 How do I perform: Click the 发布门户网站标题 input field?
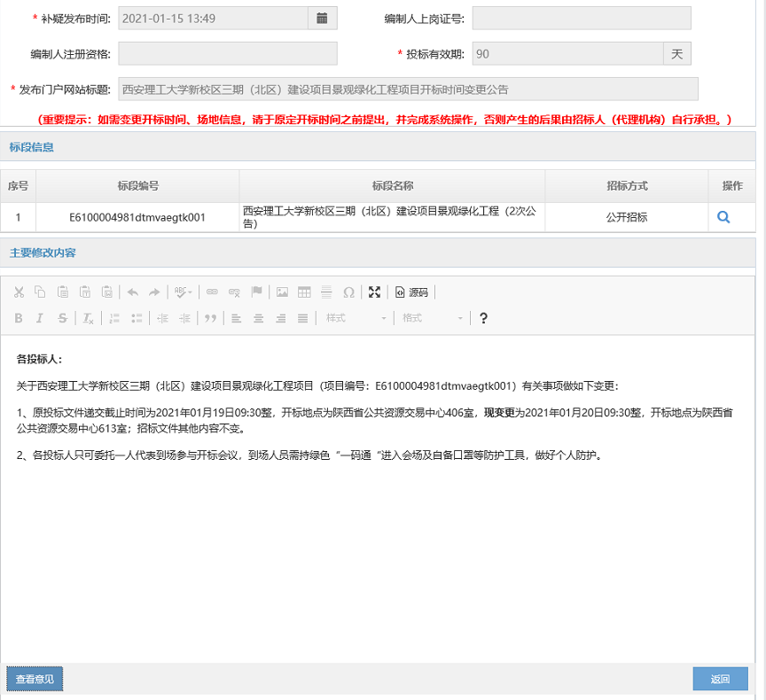408,89
